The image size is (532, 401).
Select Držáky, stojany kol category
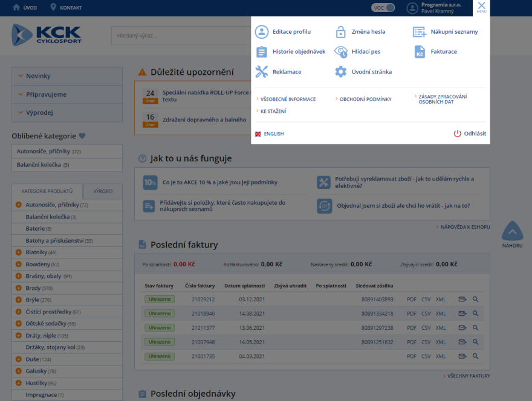pos(55,347)
